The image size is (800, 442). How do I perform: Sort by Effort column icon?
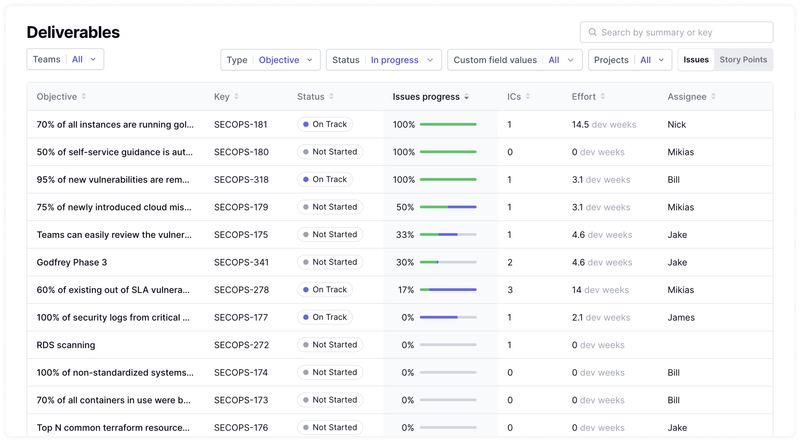[604, 97]
